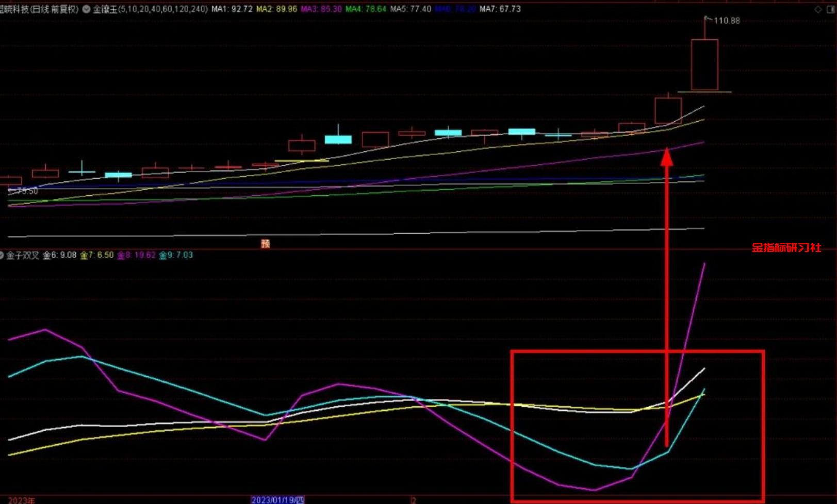Image resolution: width=837 pixels, height=504 pixels.
Task: Click the 2023年 year label on time axis
Action: click(22, 500)
